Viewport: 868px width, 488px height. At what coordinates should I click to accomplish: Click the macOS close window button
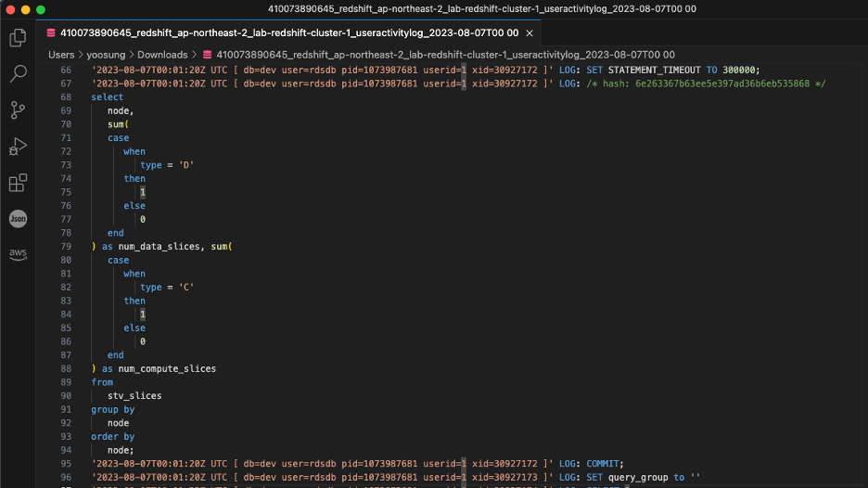pos(10,9)
